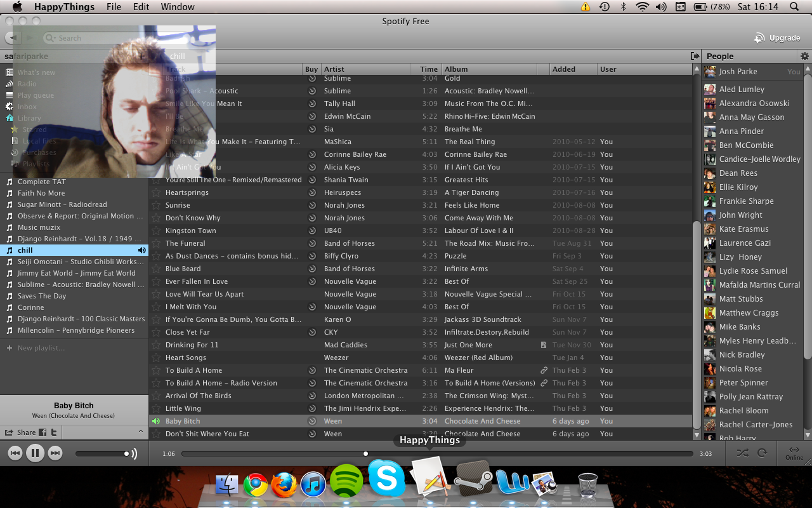This screenshot has width=812, height=508.
Task: Pause the currently playing track
Action: (35, 453)
